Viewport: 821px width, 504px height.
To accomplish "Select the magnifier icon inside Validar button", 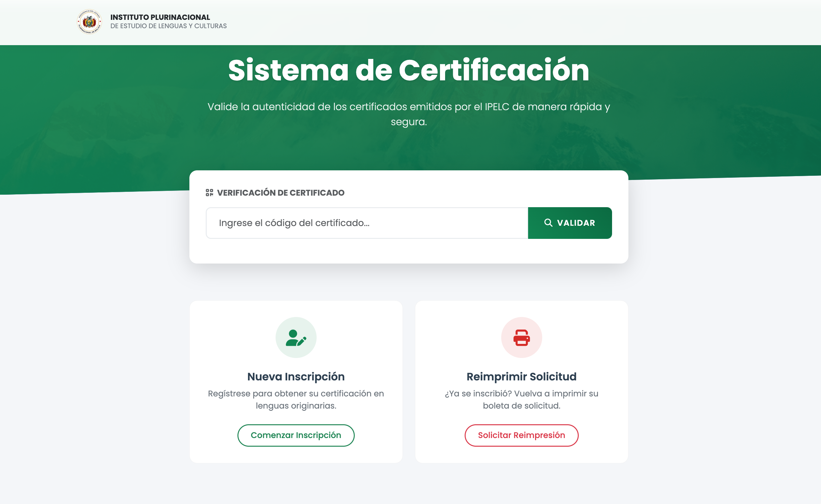I will pyautogui.click(x=548, y=223).
